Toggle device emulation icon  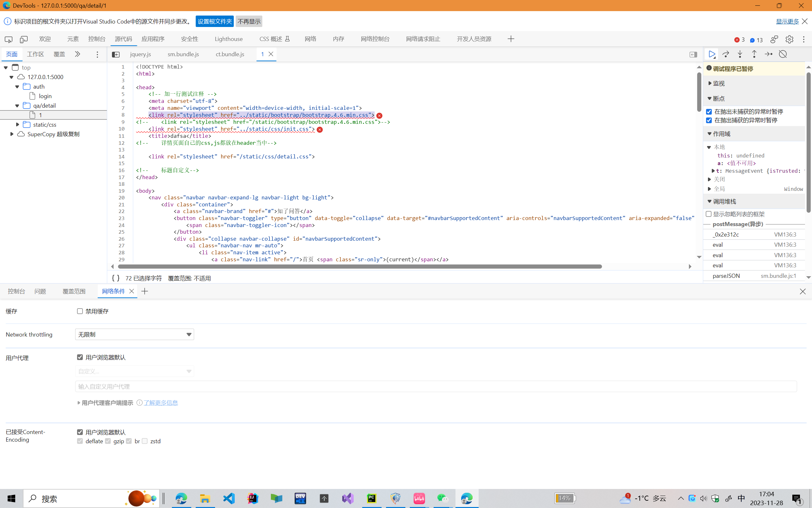click(23, 39)
